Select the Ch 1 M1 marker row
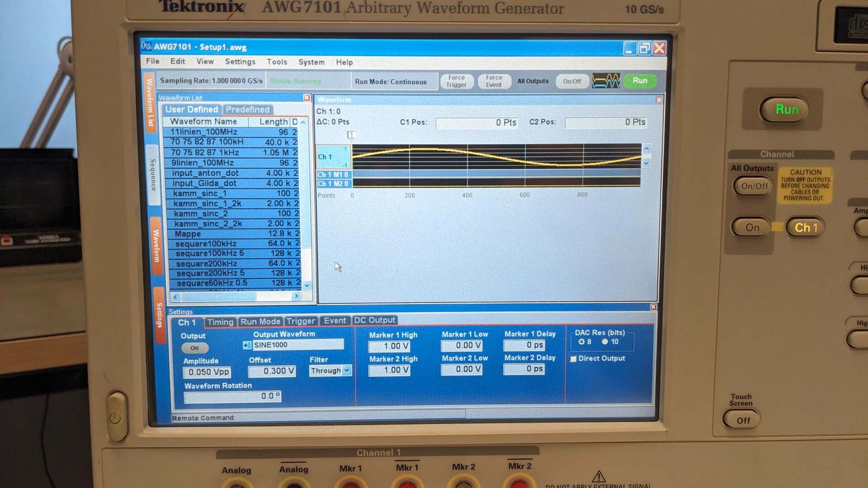Viewport: 868px width, 488px height. pyautogui.click(x=333, y=175)
